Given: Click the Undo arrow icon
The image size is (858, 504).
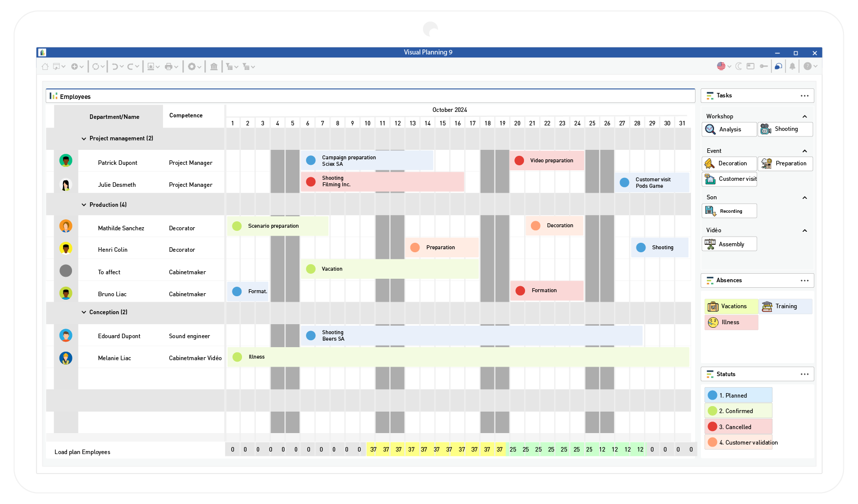Looking at the screenshot, I should [x=115, y=66].
